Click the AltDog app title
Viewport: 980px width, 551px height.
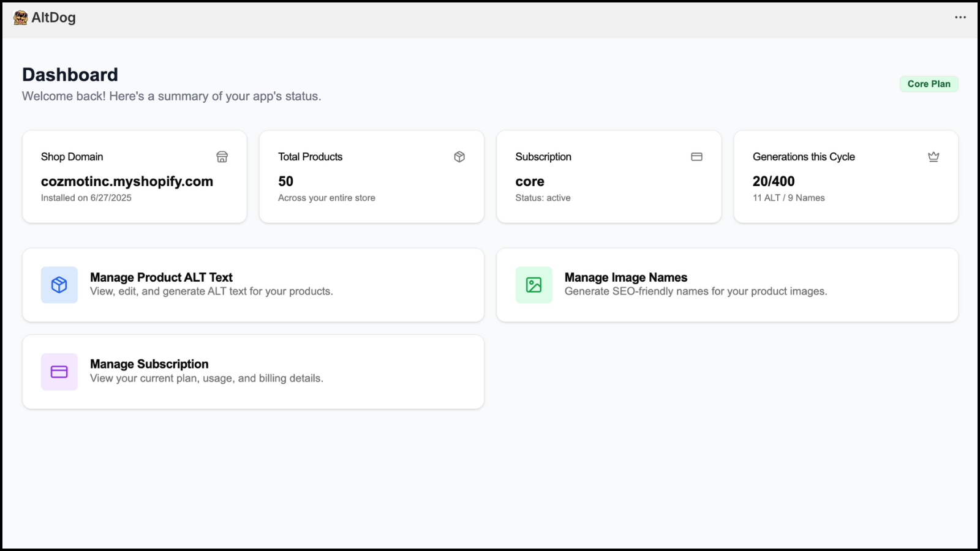[x=53, y=18]
